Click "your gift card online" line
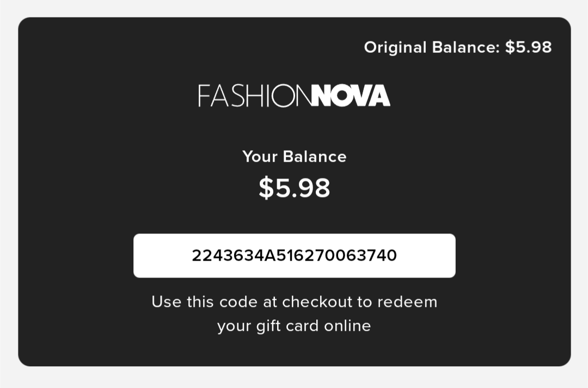 (x=295, y=326)
